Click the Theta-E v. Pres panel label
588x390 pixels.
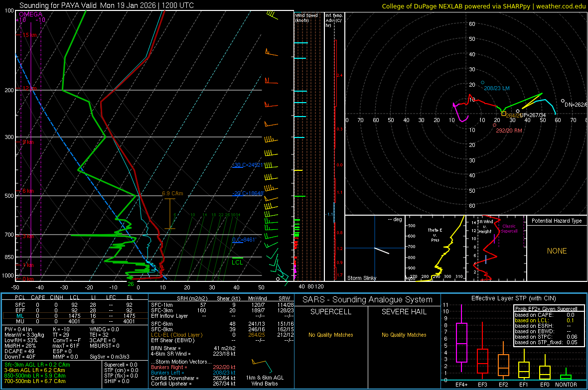click(435, 235)
